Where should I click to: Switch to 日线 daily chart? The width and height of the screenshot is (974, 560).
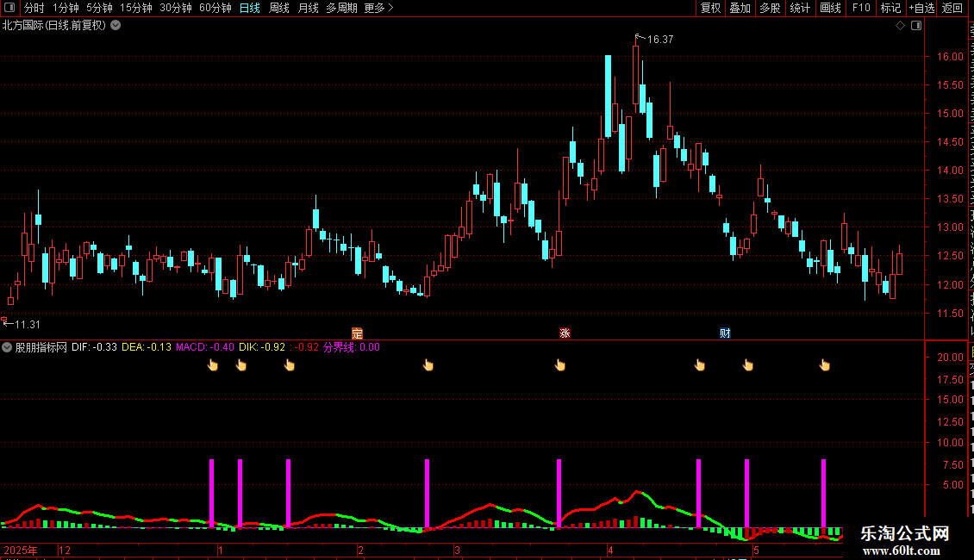click(x=250, y=8)
